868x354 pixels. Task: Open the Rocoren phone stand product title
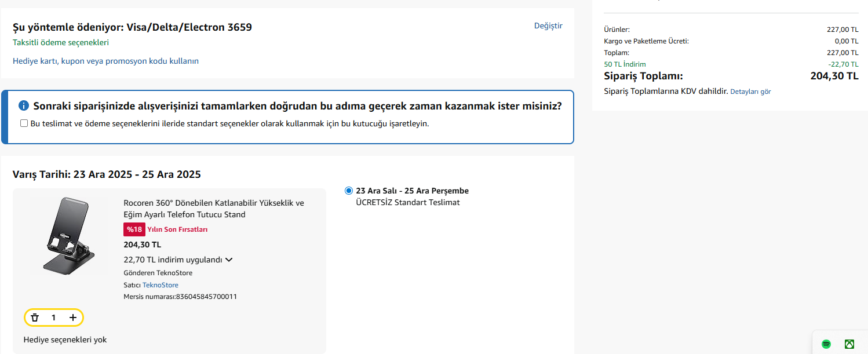[x=213, y=209]
